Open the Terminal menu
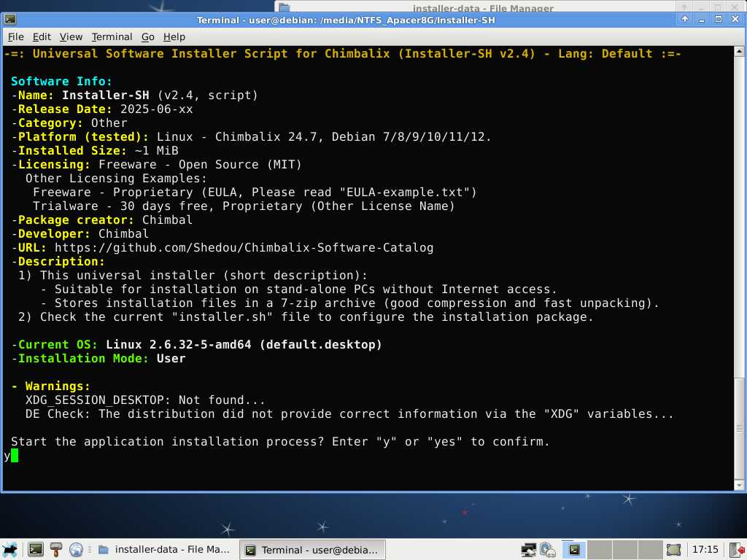This screenshot has height=560, width=747. (112, 36)
